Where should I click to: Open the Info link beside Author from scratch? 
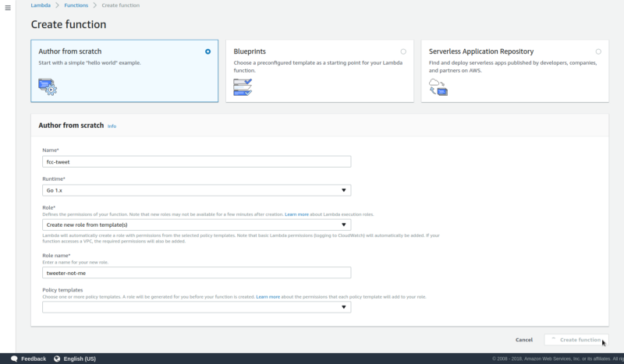coord(112,126)
